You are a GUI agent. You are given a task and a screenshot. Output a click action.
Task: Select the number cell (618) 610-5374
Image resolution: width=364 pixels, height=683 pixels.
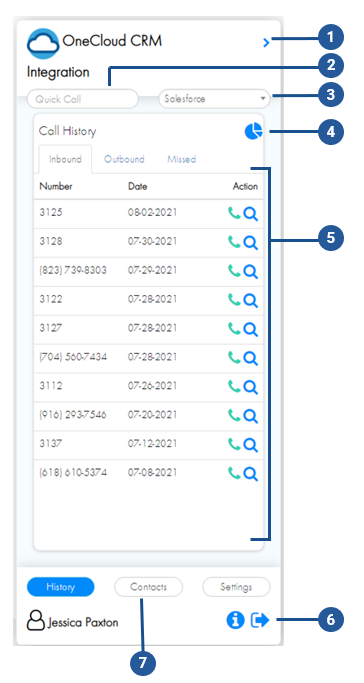73,472
